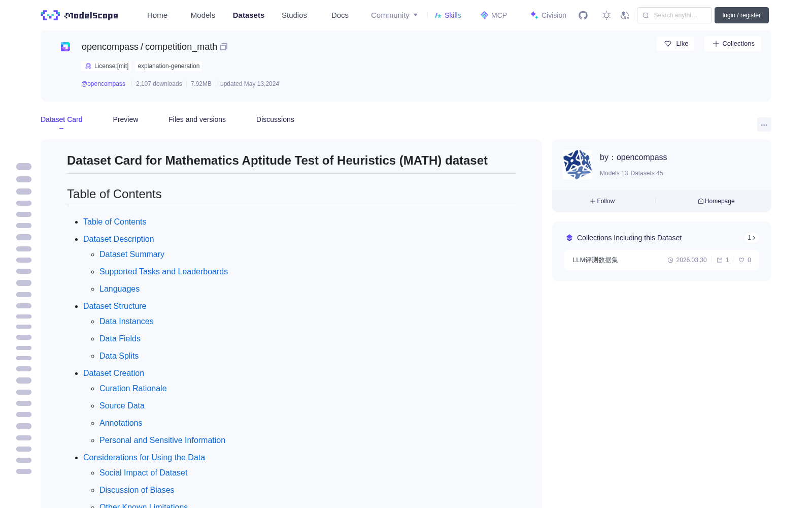Open the Discussions tab
This screenshot has width=812, height=508.
275,119
